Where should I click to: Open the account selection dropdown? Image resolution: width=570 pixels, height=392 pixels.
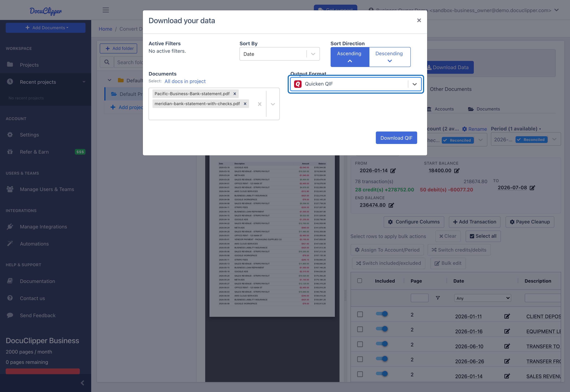[481, 140]
